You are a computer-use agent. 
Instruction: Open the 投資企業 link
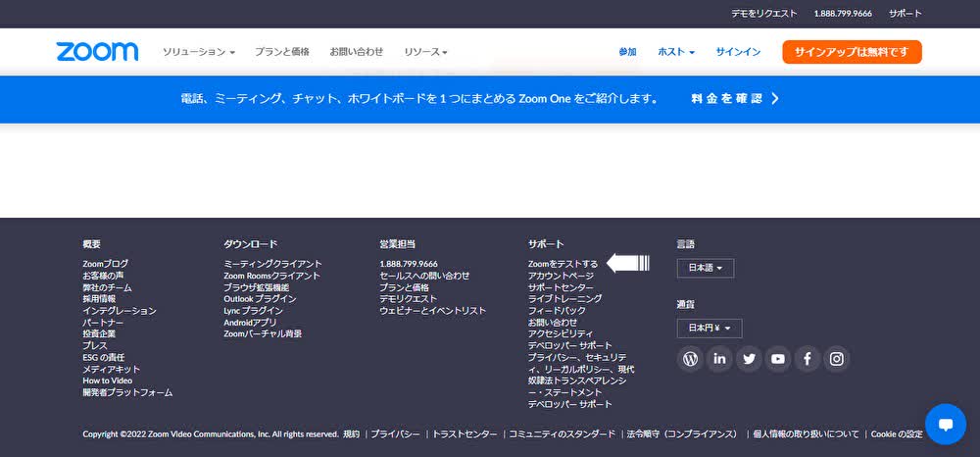pos(99,333)
